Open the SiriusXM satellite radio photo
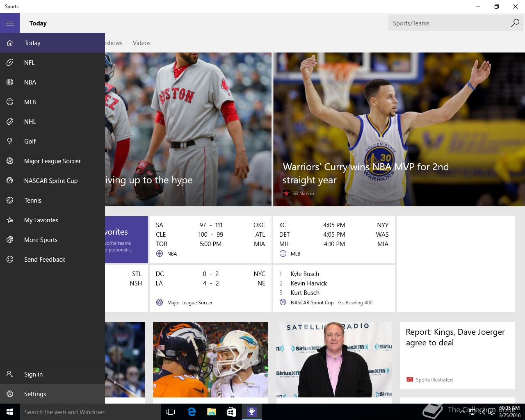This screenshot has width=525, height=420. click(334, 360)
